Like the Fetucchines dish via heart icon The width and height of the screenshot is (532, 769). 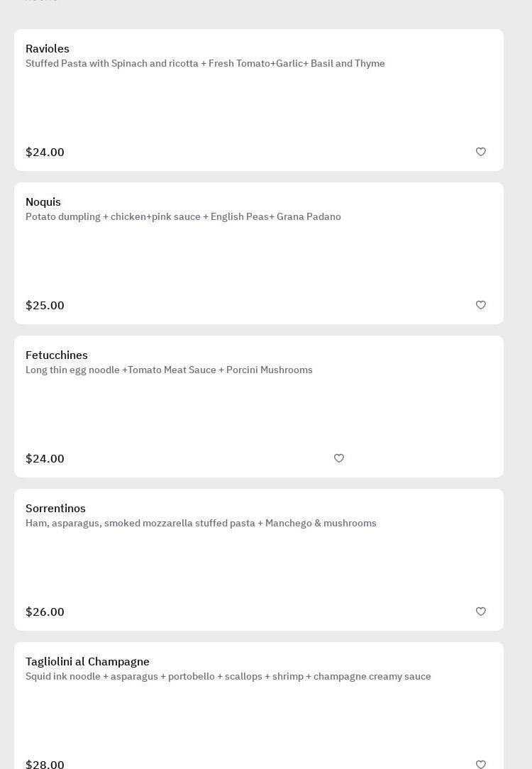coord(339,458)
